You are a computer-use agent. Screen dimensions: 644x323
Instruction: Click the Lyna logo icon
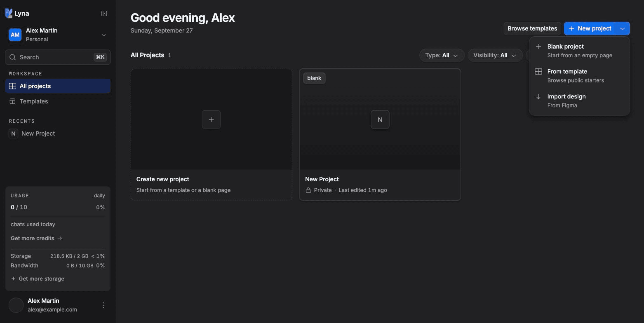[x=9, y=13]
